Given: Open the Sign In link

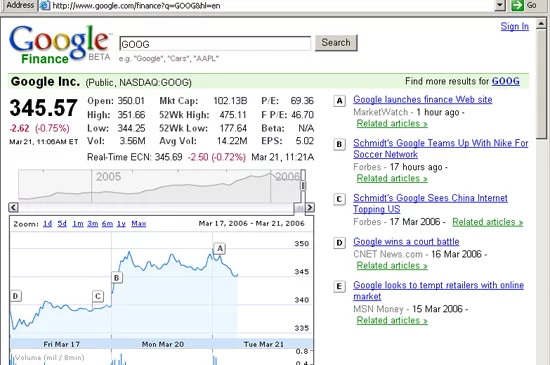Looking at the screenshot, I should tap(515, 26).
